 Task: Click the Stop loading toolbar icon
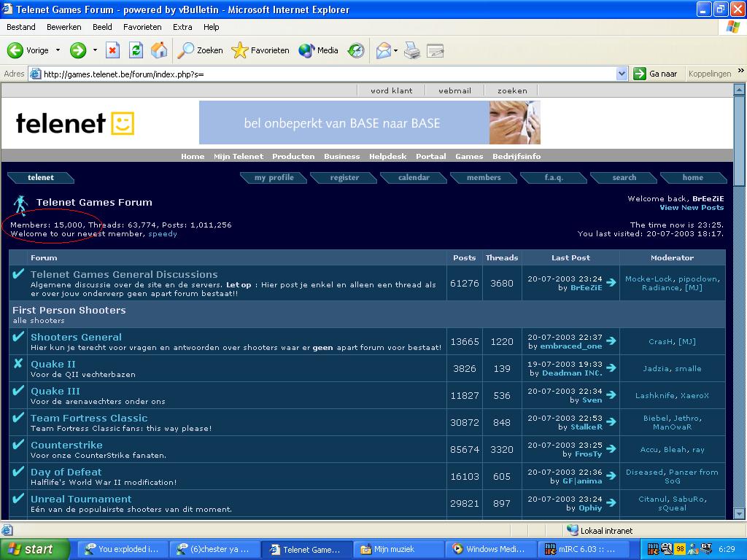pos(112,50)
